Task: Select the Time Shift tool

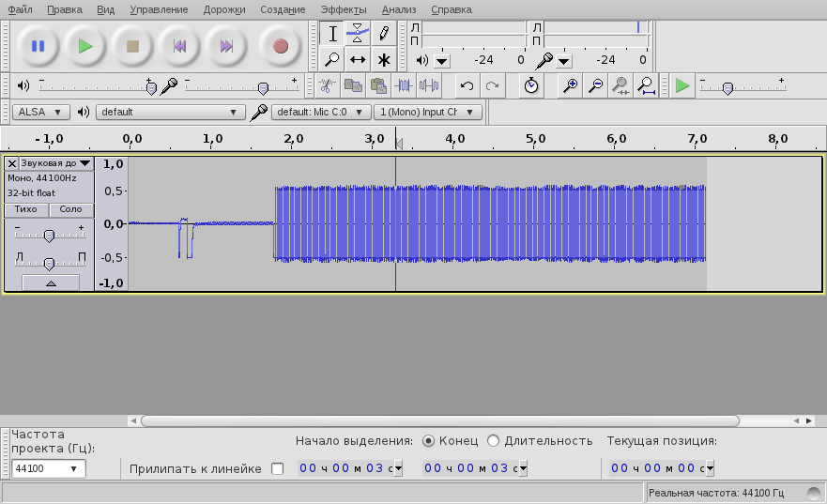Action: tap(358, 59)
